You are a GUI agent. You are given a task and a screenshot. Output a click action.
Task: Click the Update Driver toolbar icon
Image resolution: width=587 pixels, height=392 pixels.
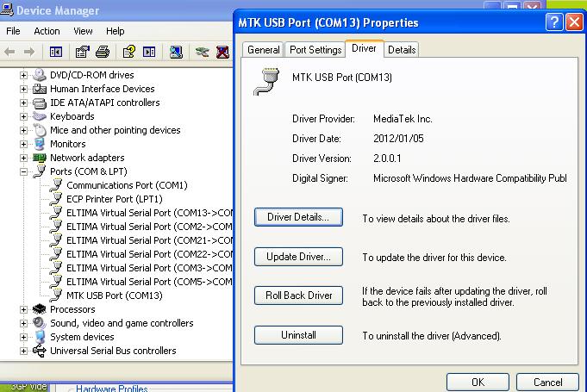pyautogui.click(x=203, y=52)
